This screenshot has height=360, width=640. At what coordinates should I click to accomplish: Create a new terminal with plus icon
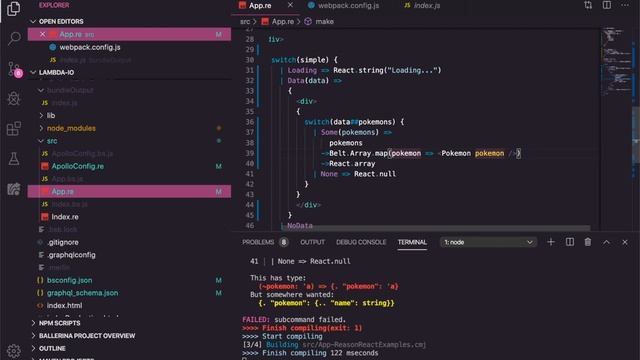click(551, 242)
